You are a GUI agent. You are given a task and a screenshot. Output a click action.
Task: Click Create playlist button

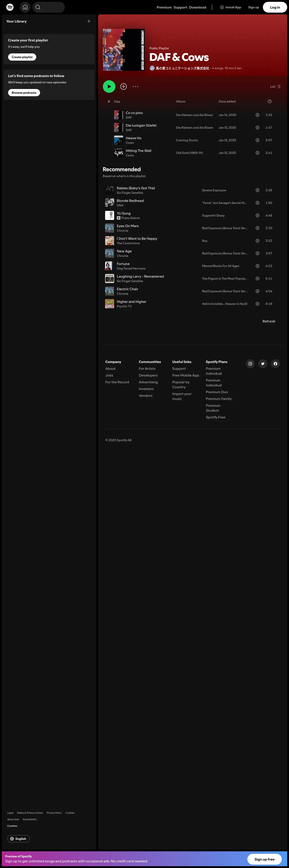tap(22, 57)
